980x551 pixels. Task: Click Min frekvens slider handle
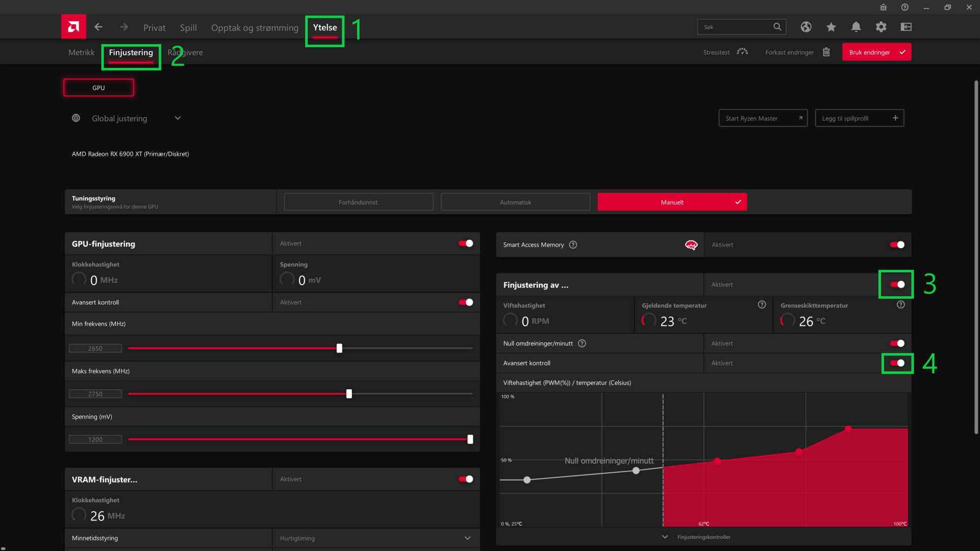[339, 348]
